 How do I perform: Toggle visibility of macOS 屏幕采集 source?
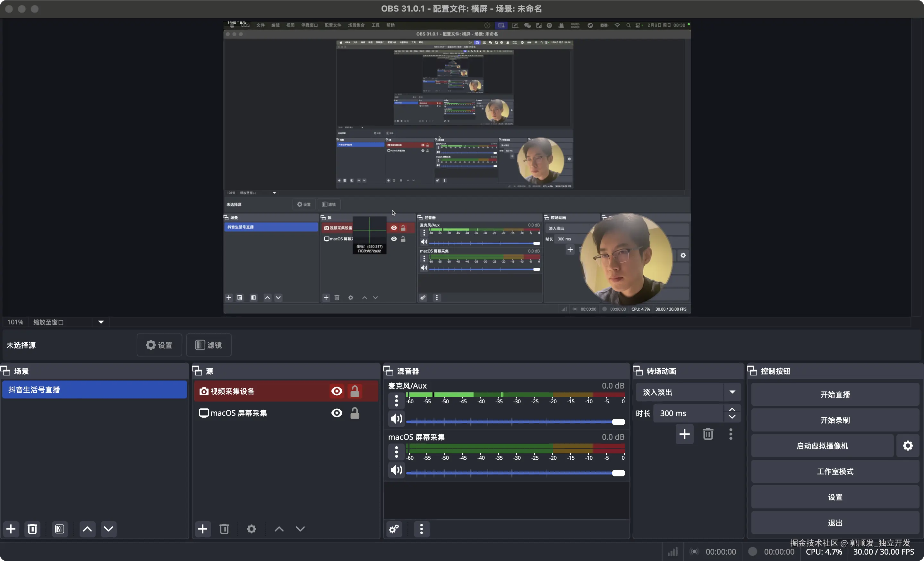(336, 413)
